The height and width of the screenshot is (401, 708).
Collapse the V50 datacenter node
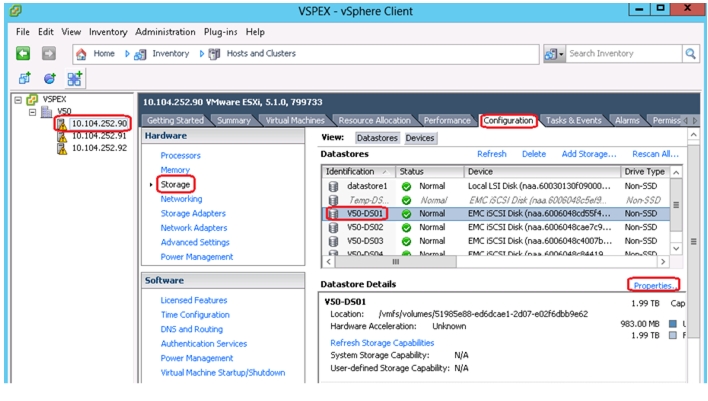click(33, 112)
